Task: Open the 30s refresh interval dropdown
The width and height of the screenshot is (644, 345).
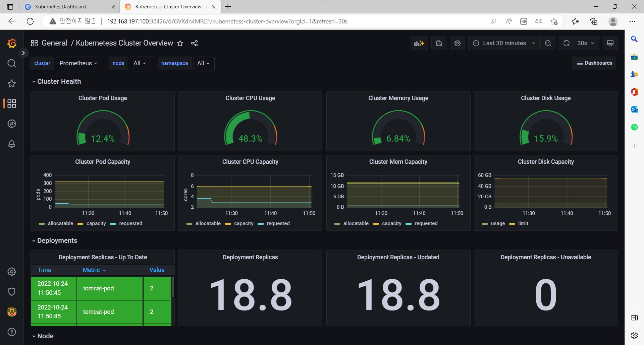Action: 586,43
